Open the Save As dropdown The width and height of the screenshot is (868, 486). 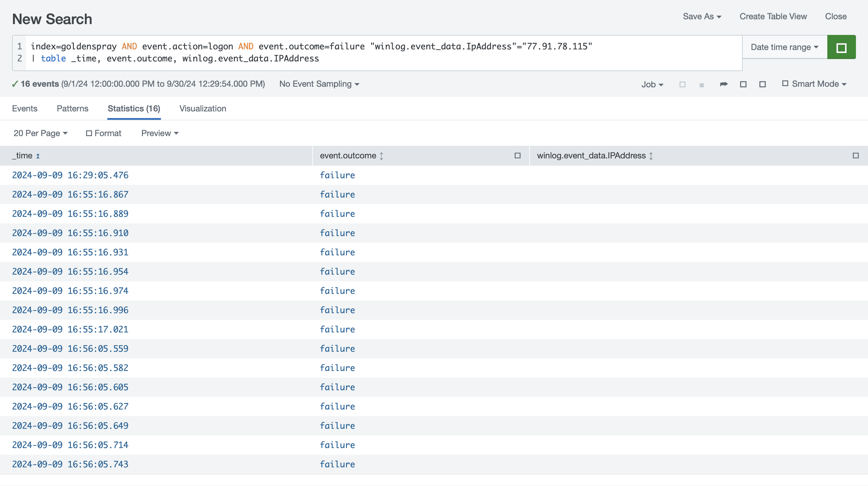pyautogui.click(x=702, y=17)
